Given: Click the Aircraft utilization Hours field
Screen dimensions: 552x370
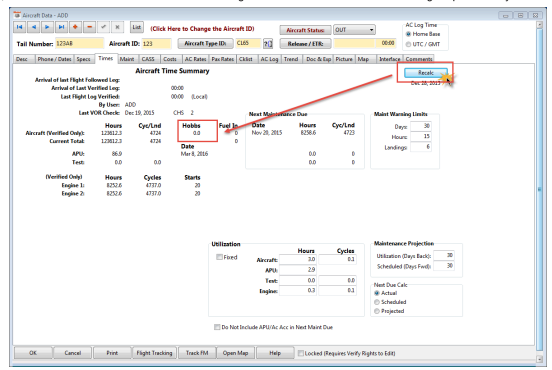Looking at the screenshot, I should click(x=298, y=259).
